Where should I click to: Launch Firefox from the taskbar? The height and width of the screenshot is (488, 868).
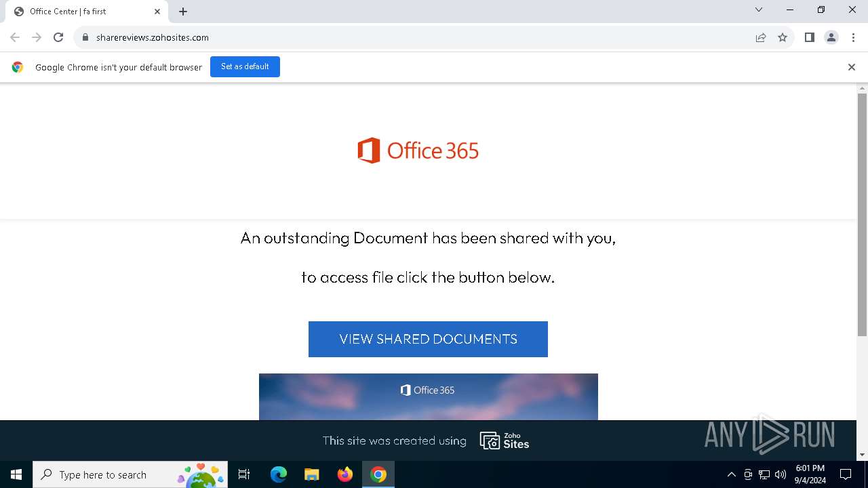pos(345,474)
